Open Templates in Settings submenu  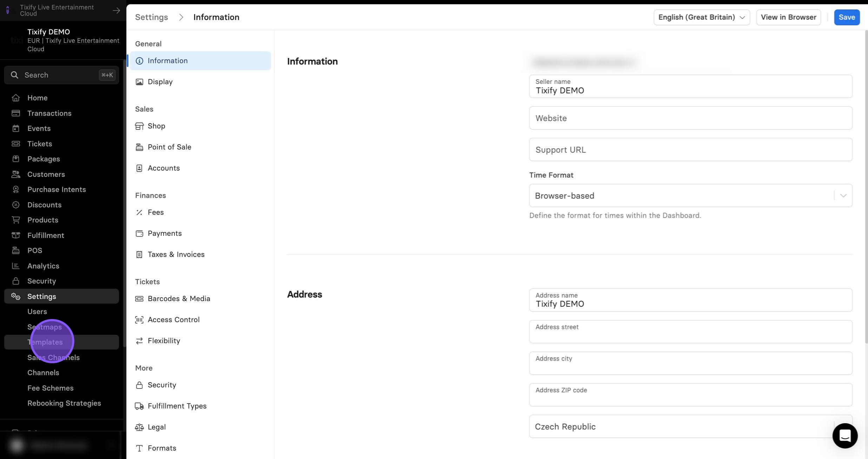pyautogui.click(x=61, y=342)
